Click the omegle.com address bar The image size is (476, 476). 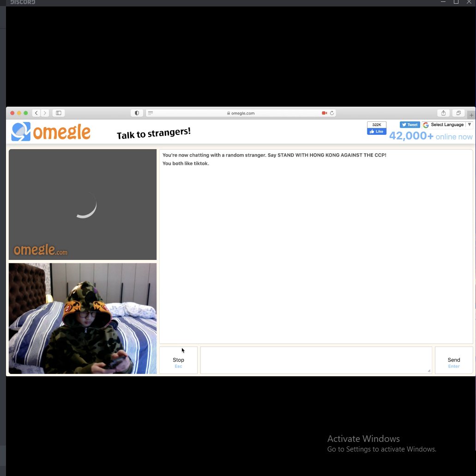[x=241, y=113]
